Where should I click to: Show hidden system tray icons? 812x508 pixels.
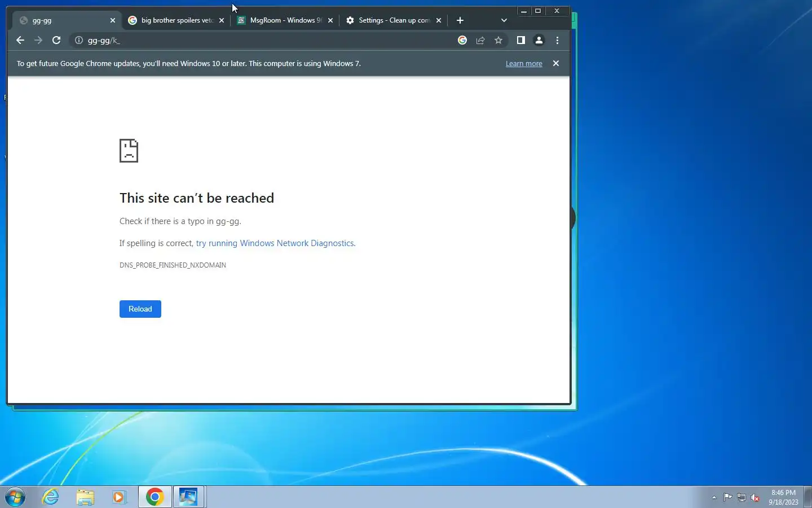[714, 497]
